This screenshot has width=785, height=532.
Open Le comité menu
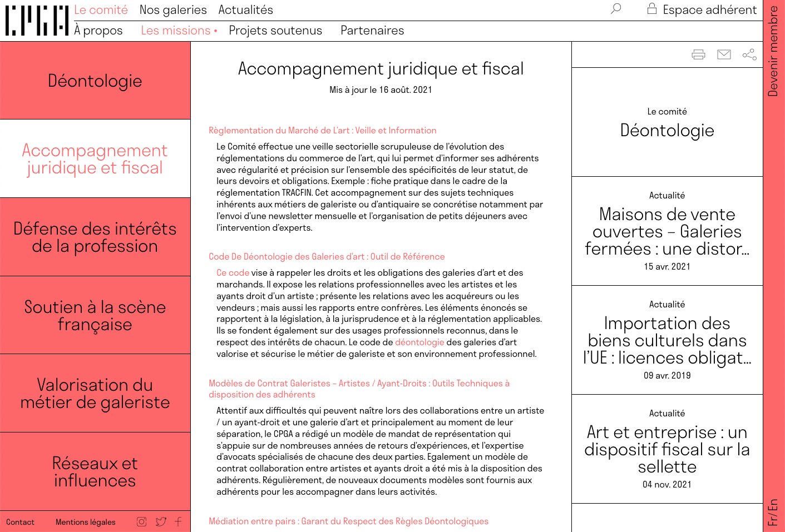click(101, 10)
